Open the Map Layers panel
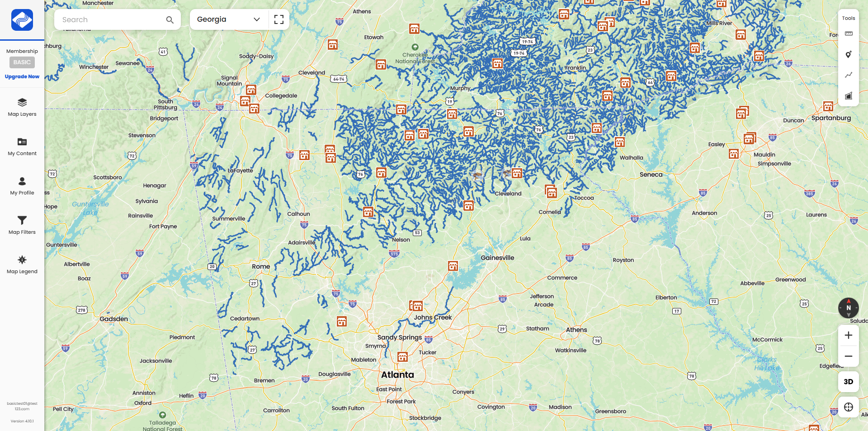Screen dimensions: 868x431 point(22,107)
